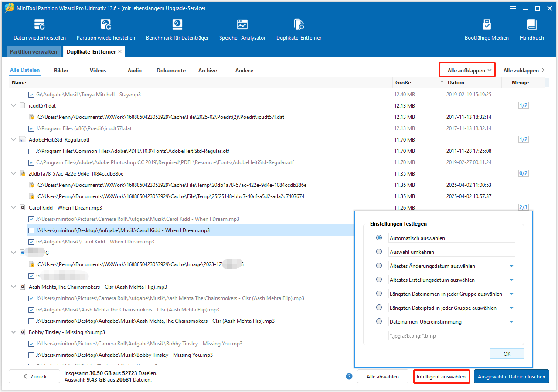Image resolution: width=558 pixels, height=392 pixels.
Task: Click the icon of the 20db1a78 group row
Action: pos(23,174)
